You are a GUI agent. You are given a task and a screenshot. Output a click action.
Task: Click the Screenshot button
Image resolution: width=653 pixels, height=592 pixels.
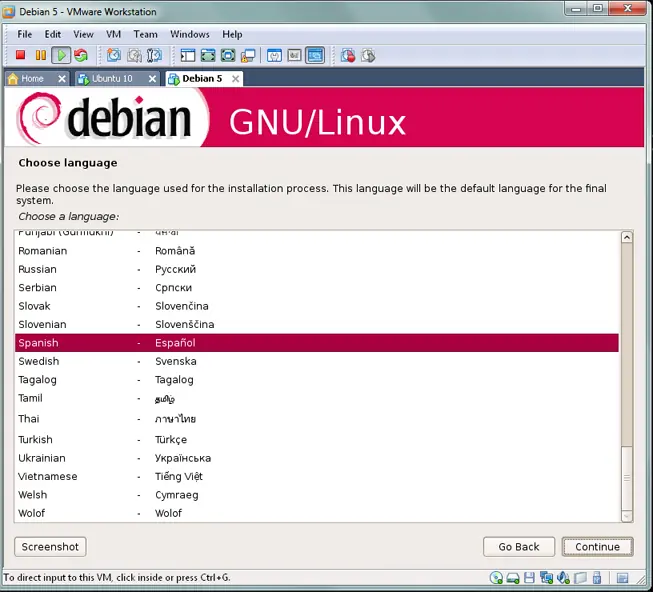pos(50,547)
